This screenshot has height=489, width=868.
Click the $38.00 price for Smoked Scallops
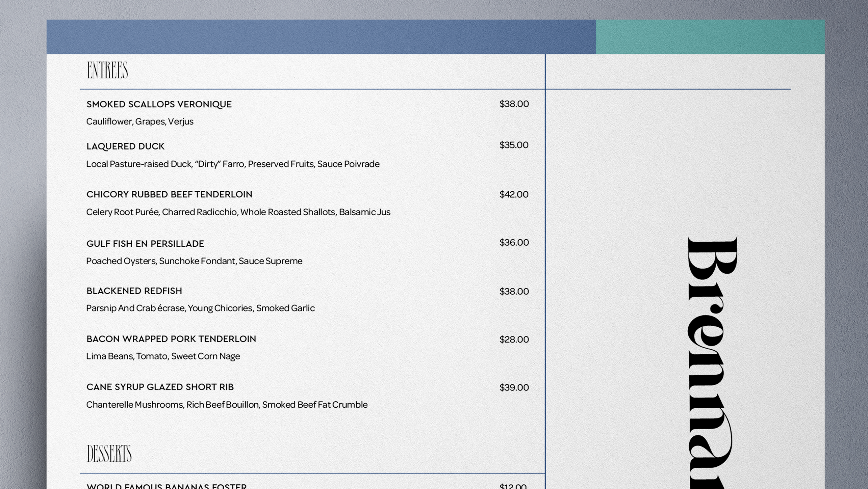tap(514, 104)
